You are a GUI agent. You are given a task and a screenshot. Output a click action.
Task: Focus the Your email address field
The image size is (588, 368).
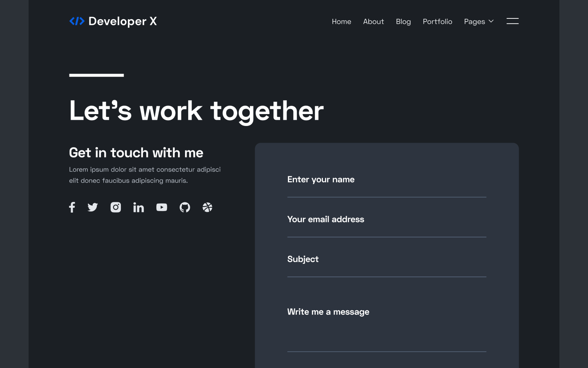pos(387,220)
